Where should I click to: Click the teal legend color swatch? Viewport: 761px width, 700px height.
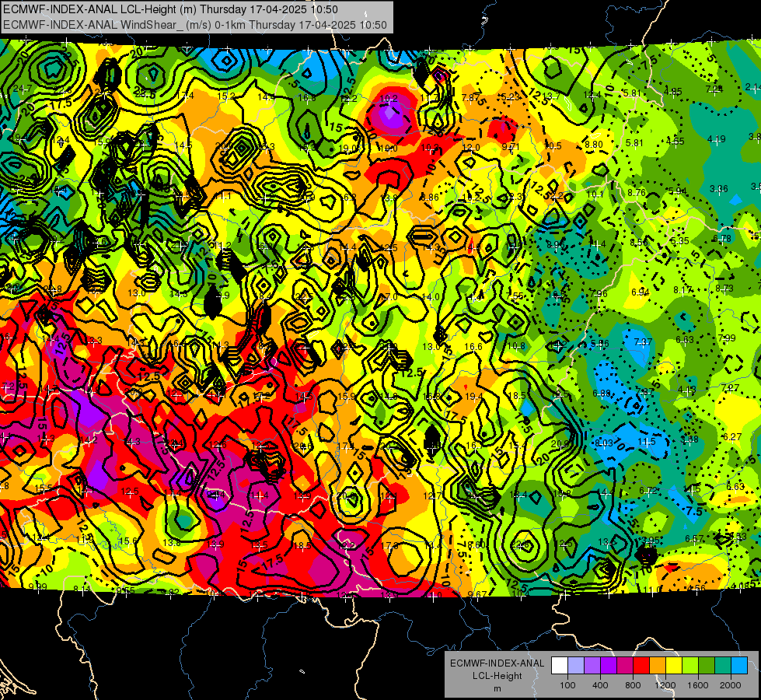(x=723, y=666)
